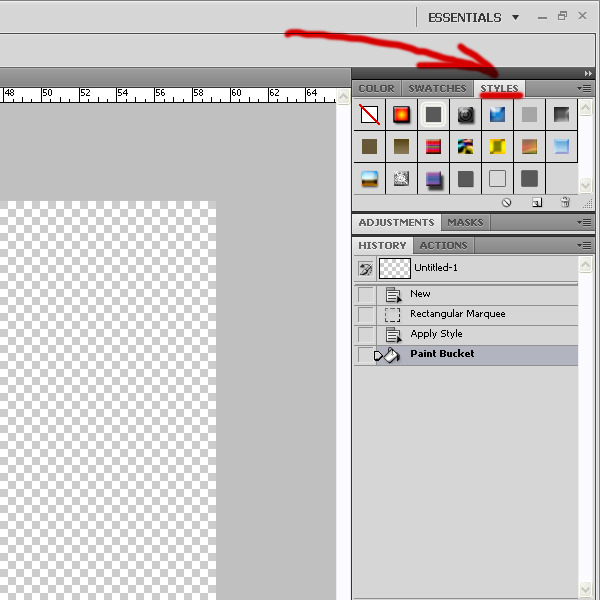Apply the flat light gray style preset
This screenshot has width=600, height=600.
click(529, 114)
